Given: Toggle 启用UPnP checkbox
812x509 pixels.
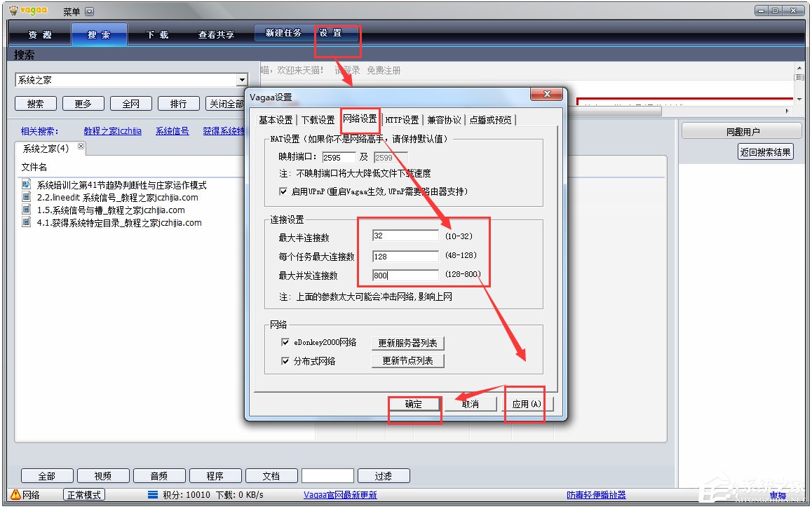Looking at the screenshot, I should pyautogui.click(x=283, y=191).
